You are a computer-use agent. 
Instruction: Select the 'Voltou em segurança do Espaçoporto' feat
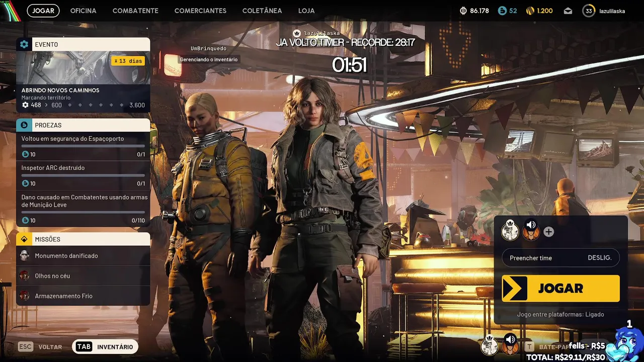83,146
